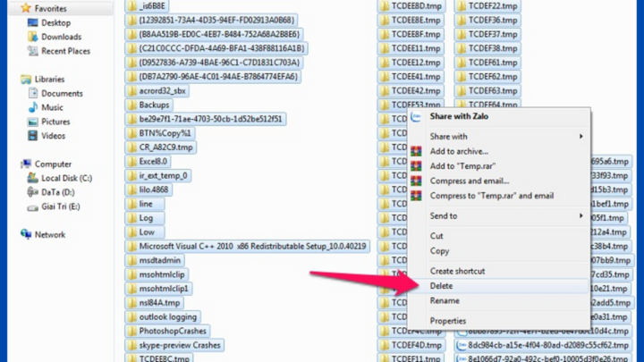Image resolution: width=644 pixels, height=362 pixels.
Task: Open the Send to submenu arrow
Action: tap(580, 216)
